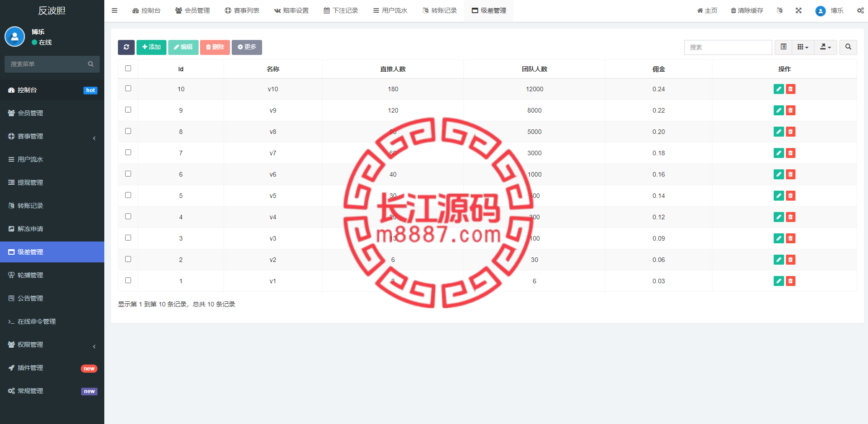Edit the v10 row with pencil icon
The height and width of the screenshot is (424, 868).
[779, 89]
